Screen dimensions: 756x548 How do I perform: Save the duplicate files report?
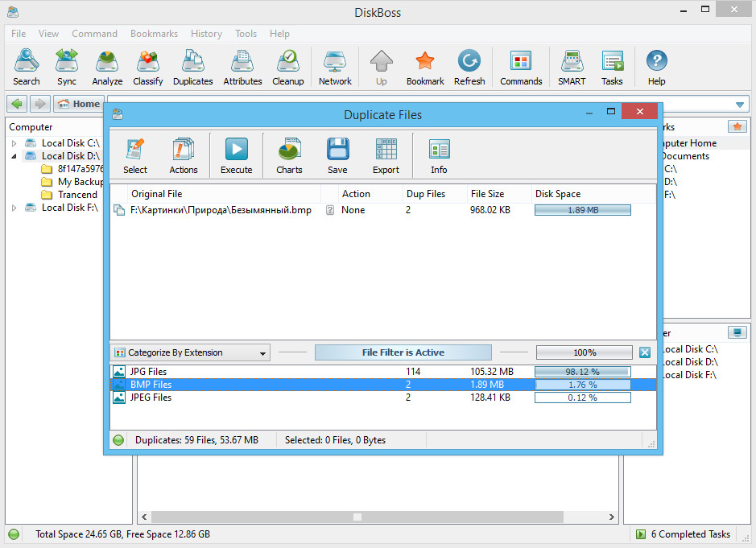[x=337, y=155]
